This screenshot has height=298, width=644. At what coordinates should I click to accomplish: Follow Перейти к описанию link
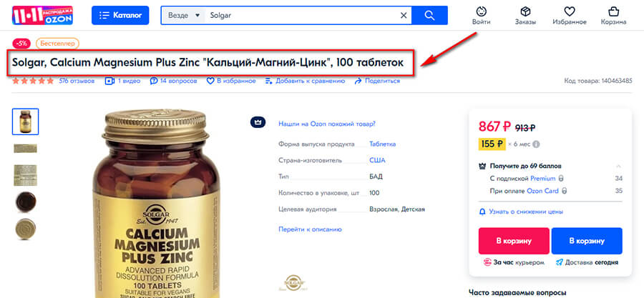[x=310, y=229]
